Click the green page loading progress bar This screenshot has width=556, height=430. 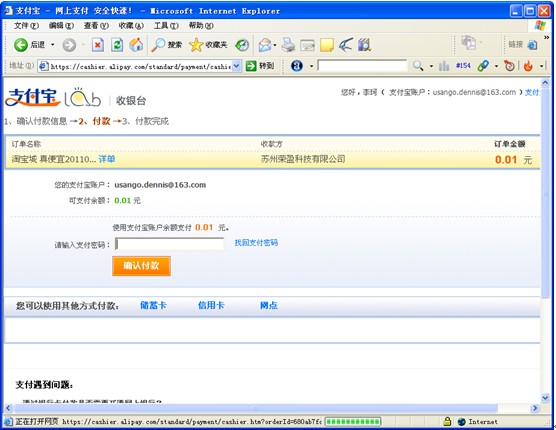pyautogui.click(x=353, y=421)
